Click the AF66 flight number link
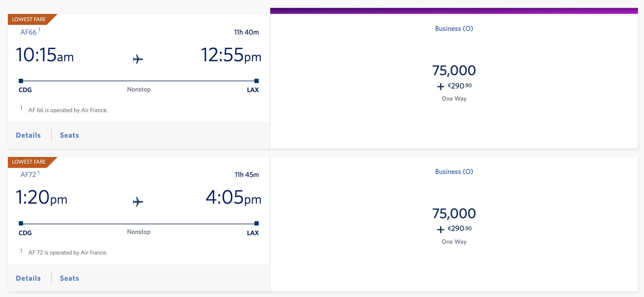Screen dimensions: 644x297 (x=28, y=32)
